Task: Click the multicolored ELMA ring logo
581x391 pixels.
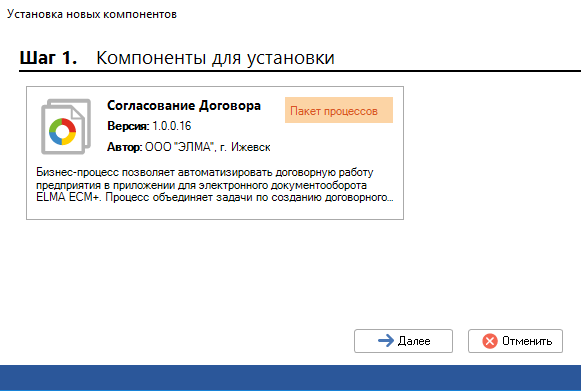Action: (x=62, y=132)
